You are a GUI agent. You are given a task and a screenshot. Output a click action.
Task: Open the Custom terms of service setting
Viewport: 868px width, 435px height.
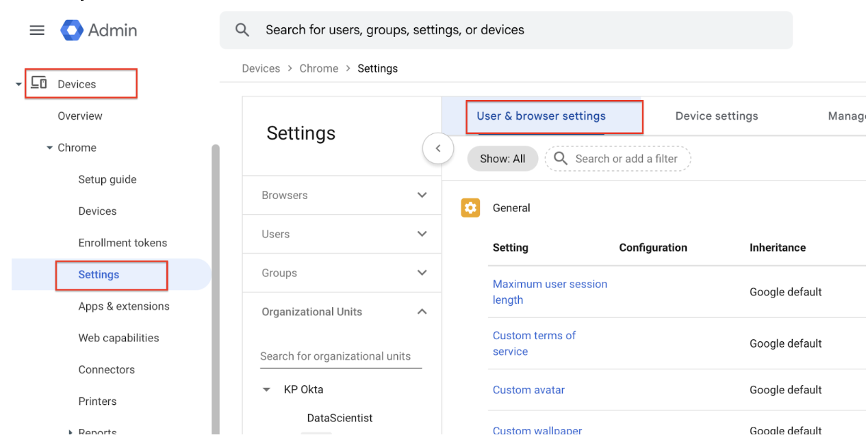(x=534, y=343)
